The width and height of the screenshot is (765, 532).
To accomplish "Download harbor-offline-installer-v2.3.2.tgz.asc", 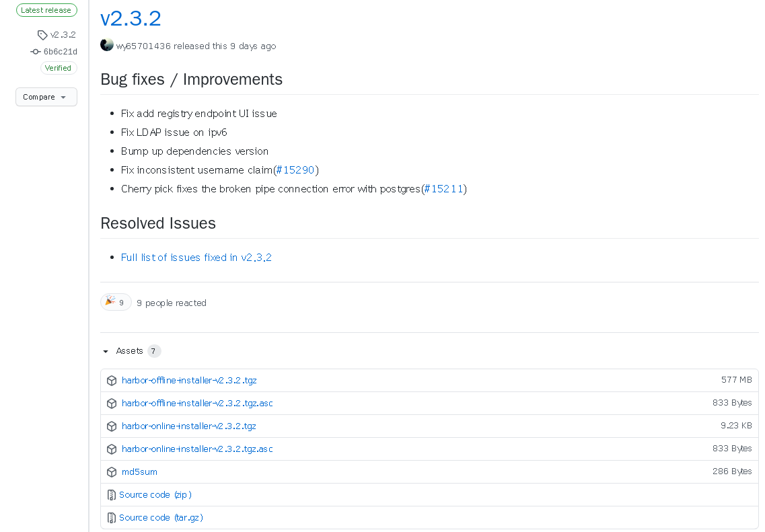I will coord(197,404).
